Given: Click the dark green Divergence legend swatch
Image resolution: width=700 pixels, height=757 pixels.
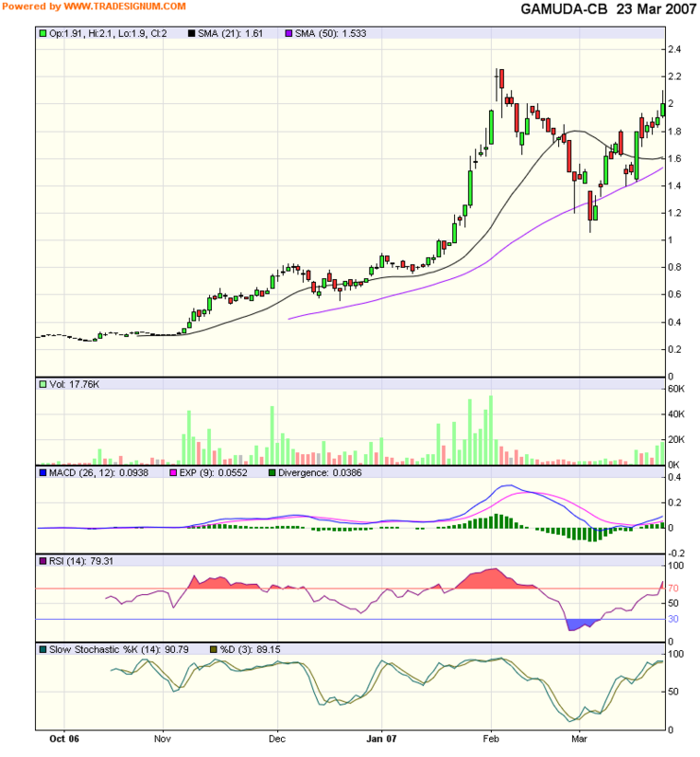Looking at the screenshot, I should coord(271,473).
